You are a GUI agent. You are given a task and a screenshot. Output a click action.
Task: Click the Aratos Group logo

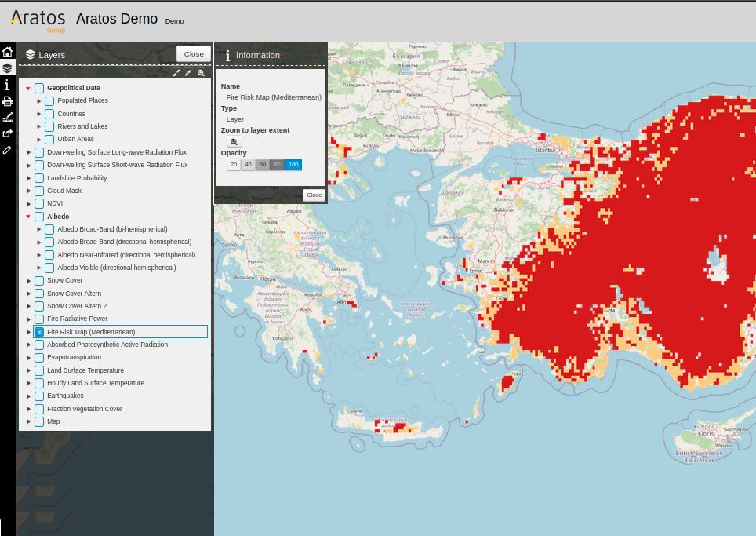click(x=38, y=20)
